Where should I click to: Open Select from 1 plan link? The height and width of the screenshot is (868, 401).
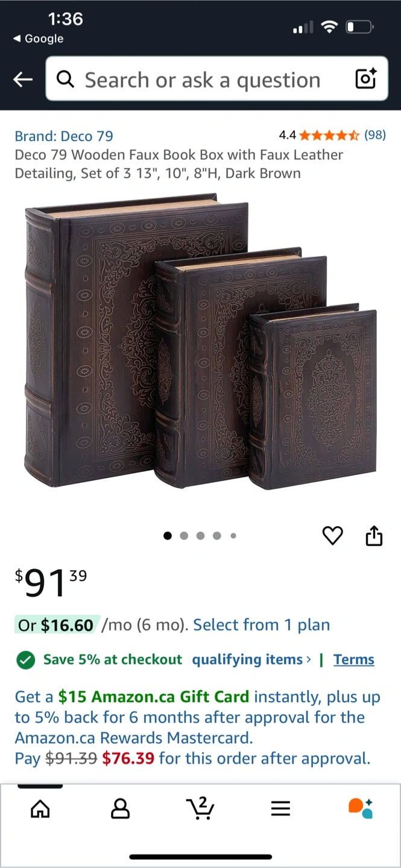[x=262, y=625]
